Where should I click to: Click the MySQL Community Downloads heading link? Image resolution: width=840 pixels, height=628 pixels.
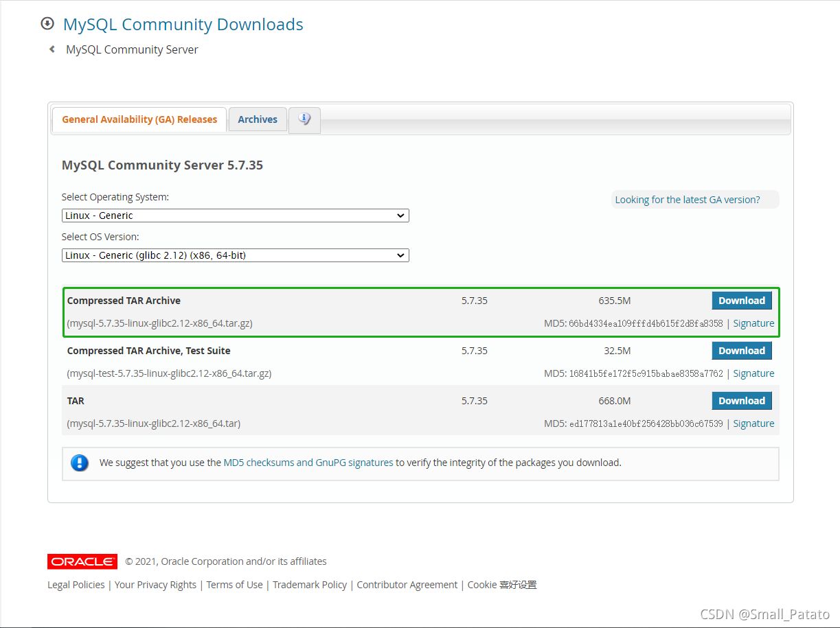(x=183, y=24)
